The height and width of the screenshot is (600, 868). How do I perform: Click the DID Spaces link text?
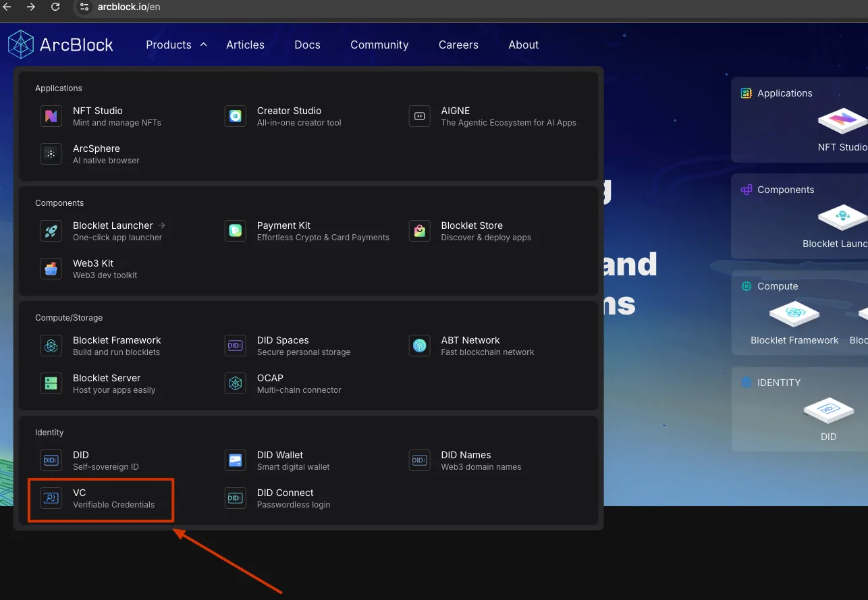click(x=283, y=340)
